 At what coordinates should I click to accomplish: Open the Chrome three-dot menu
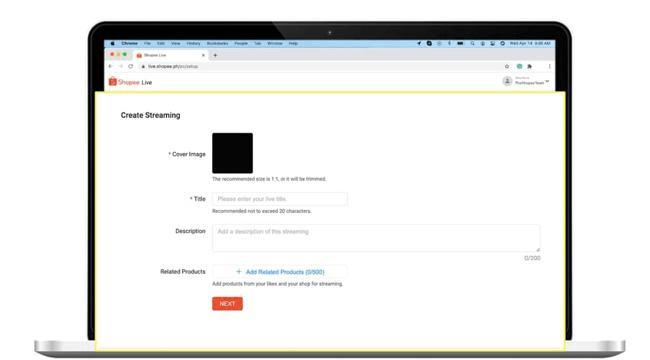point(550,66)
